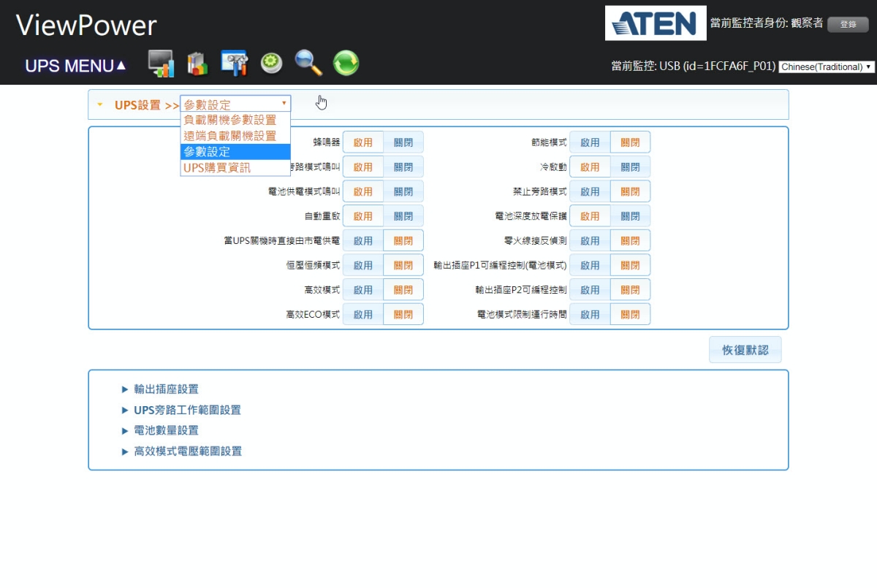Click the green gear button icon
Image resolution: width=877 pixels, height=588 pixels.
tap(272, 64)
